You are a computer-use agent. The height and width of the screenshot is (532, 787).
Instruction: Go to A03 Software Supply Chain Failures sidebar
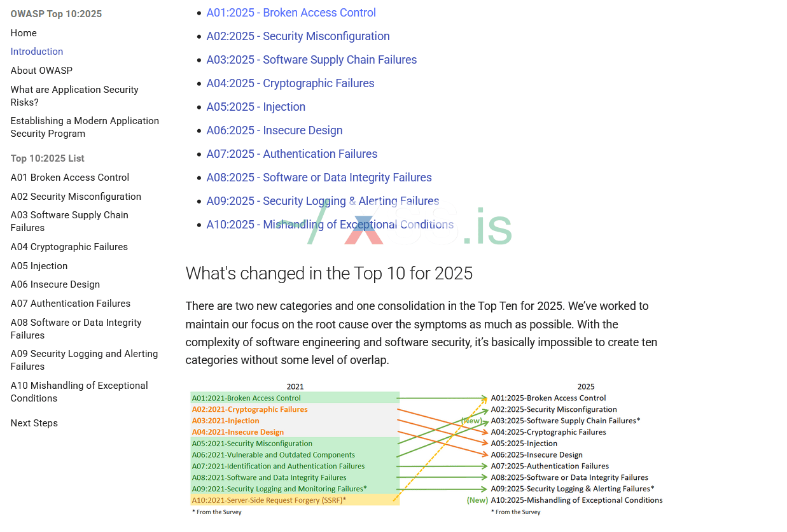(x=69, y=221)
